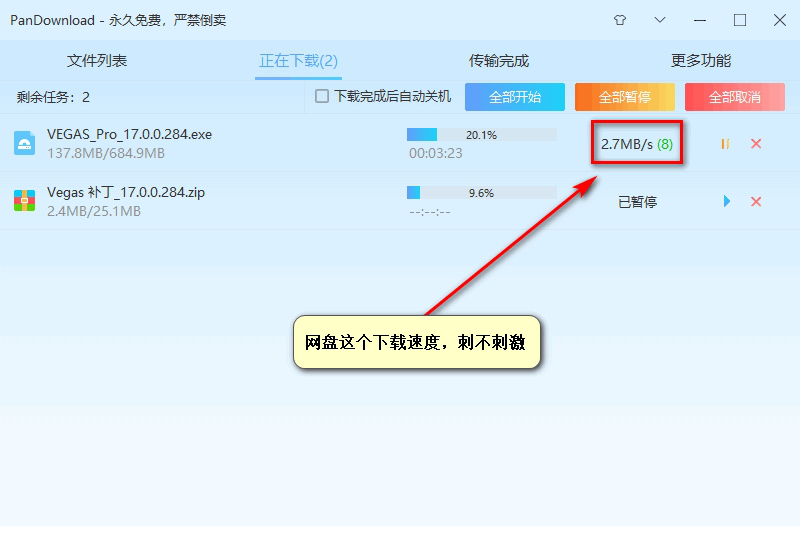Click the 137.8MB/684.9MB size text

pyautogui.click(x=106, y=153)
